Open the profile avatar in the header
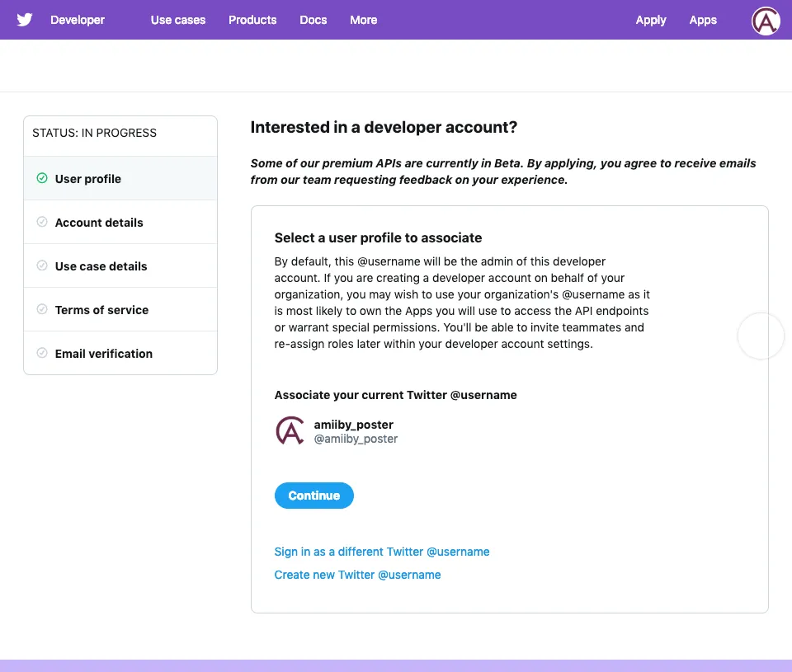792x672 pixels. 766,21
